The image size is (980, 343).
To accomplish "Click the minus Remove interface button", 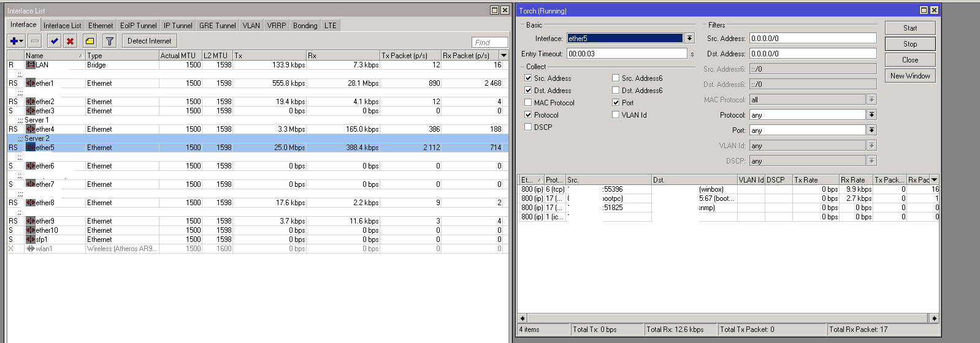I will click(35, 41).
